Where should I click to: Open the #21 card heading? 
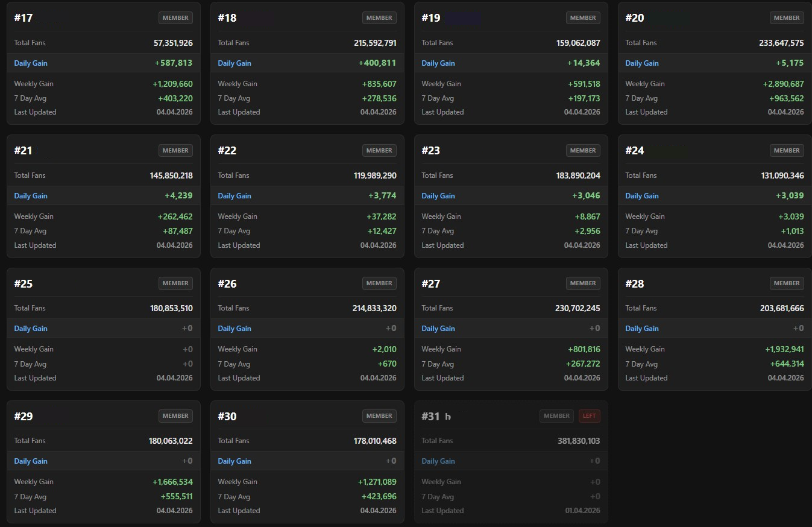pos(24,151)
